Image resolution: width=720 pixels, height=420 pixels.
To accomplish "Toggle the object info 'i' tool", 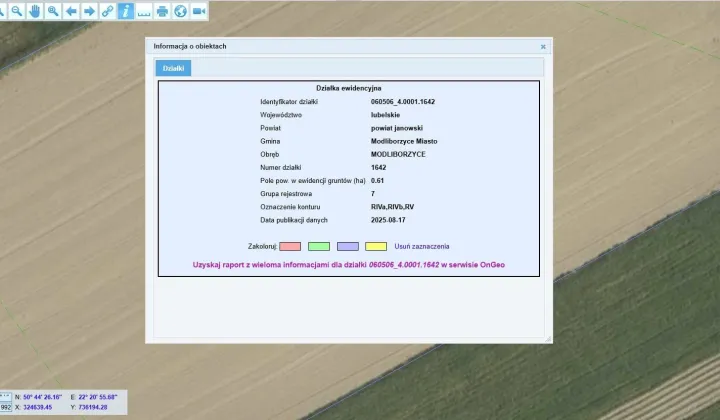I will 126,11.
